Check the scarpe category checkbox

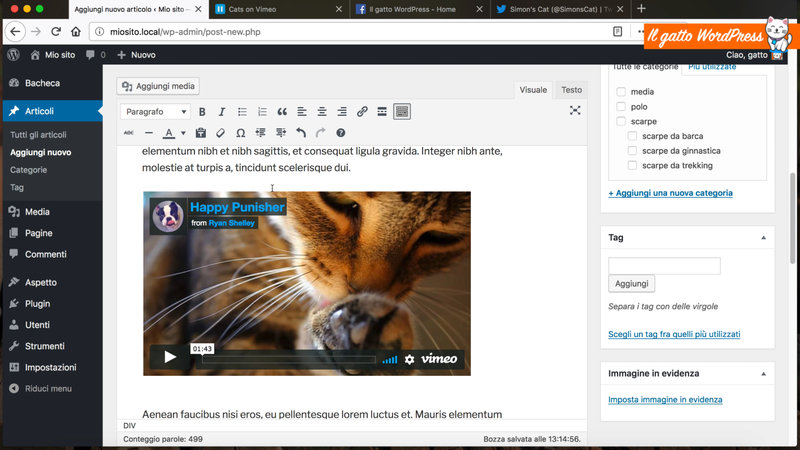(621, 121)
